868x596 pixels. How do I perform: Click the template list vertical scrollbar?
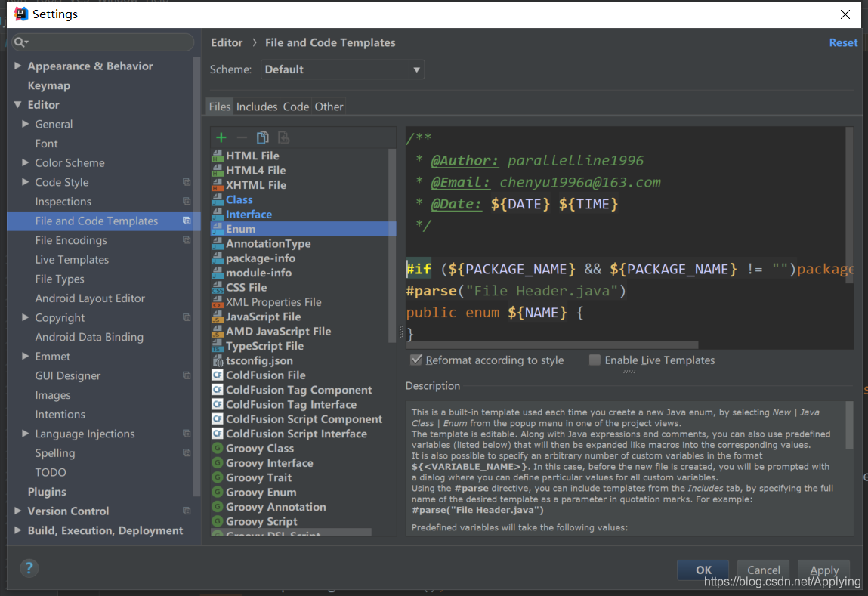click(x=393, y=246)
